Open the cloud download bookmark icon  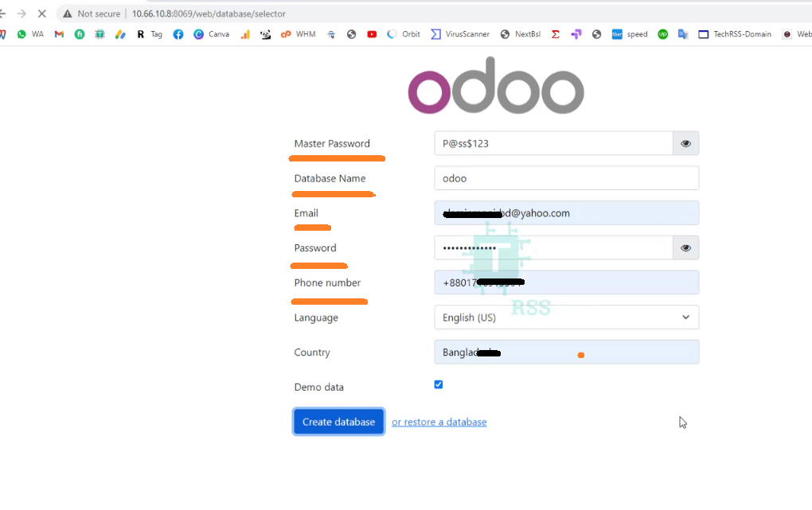click(x=331, y=34)
